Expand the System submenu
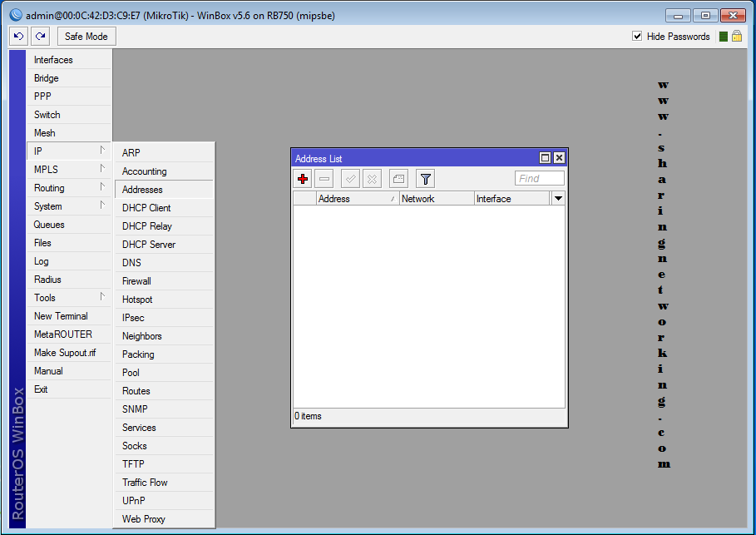The width and height of the screenshot is (756, 535). click(68, 206)
